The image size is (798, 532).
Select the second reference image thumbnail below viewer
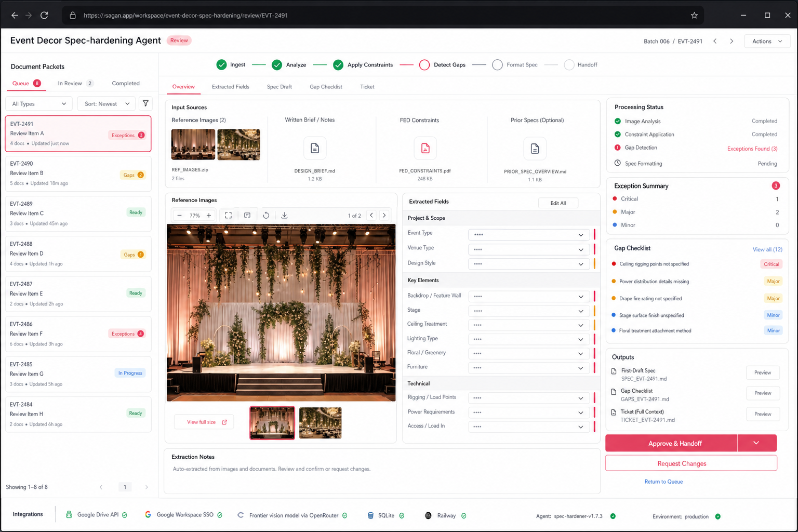(321, 423)
